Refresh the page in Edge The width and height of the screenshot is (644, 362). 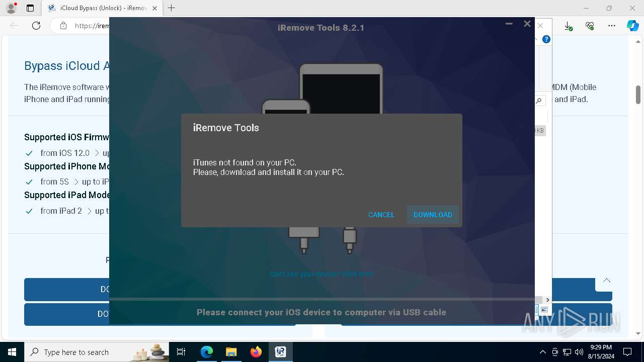pyautogui.click(x=36, y=26)
